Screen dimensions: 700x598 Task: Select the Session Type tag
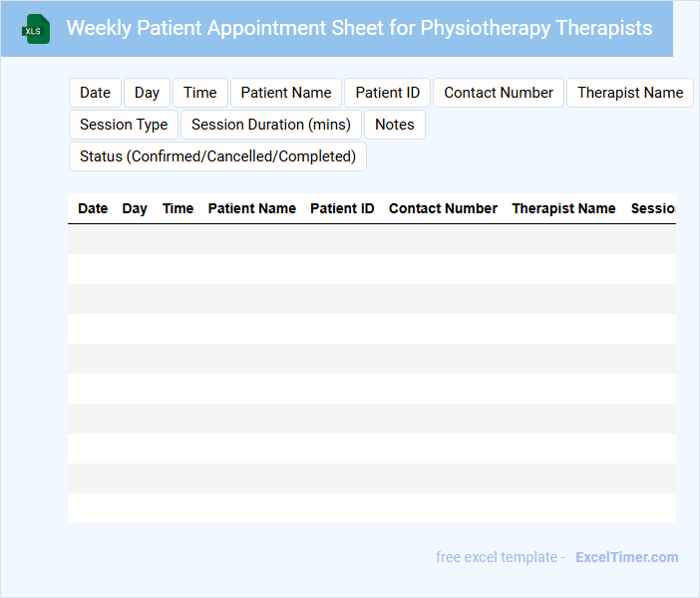(124, 125)
